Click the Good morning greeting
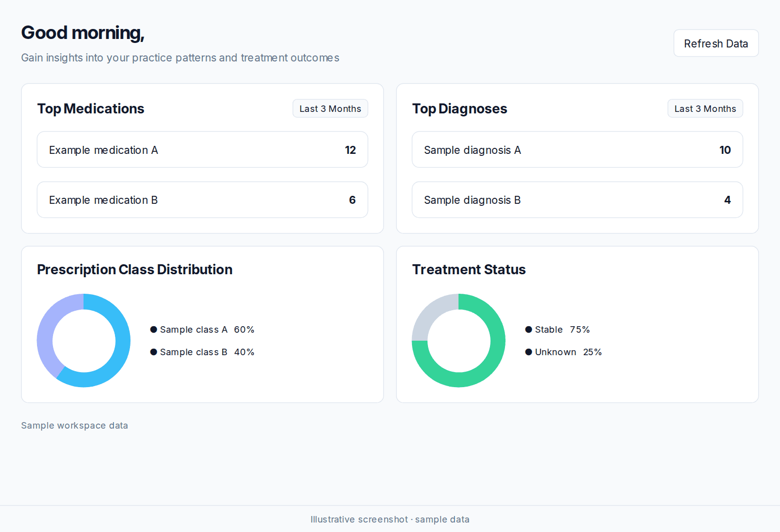The width and height of the screenshot is (780, 532). [x=83, y=33]
